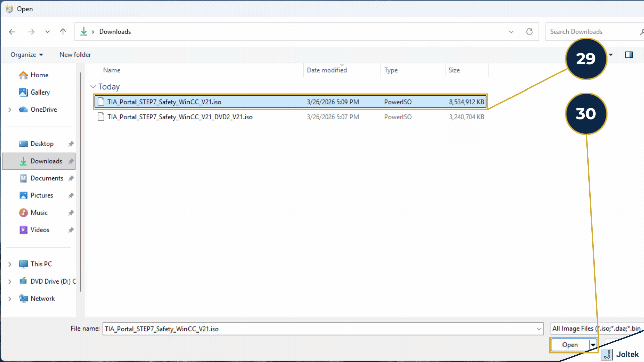Select the OneDrive icon in the sidebar
Viewport: 644px width, 362px height.
coord(23,109)
